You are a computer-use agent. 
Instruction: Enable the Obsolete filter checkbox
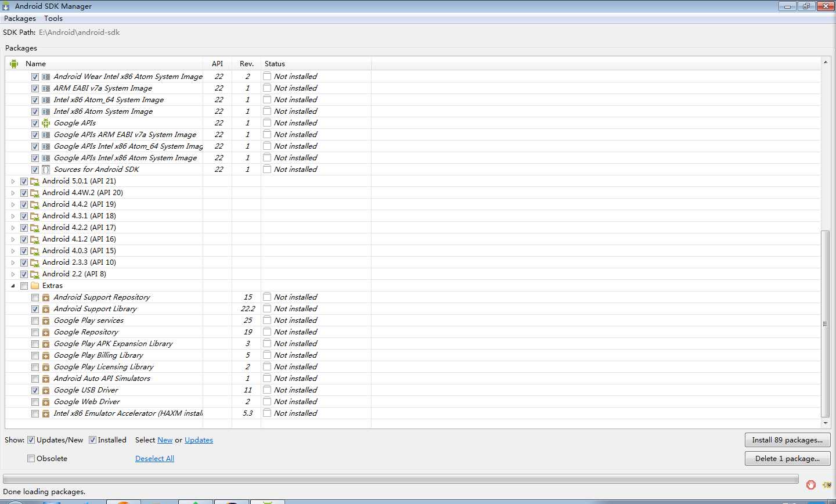pos(31,458)
